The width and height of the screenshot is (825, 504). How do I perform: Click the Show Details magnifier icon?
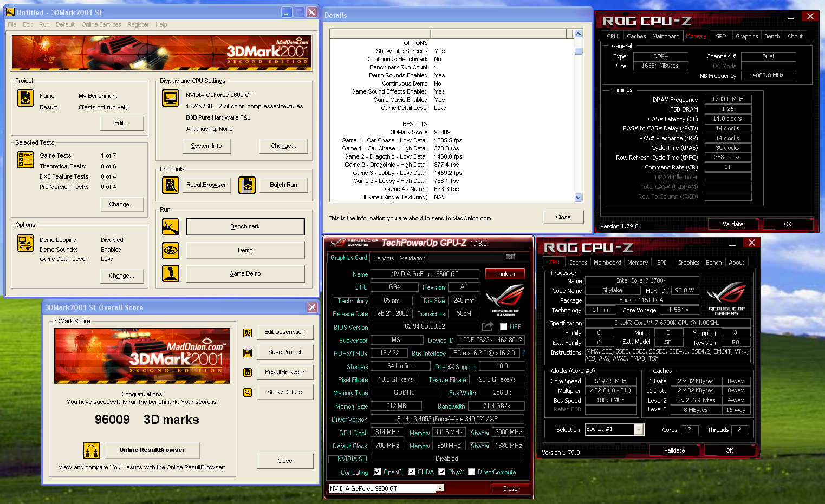248,392
